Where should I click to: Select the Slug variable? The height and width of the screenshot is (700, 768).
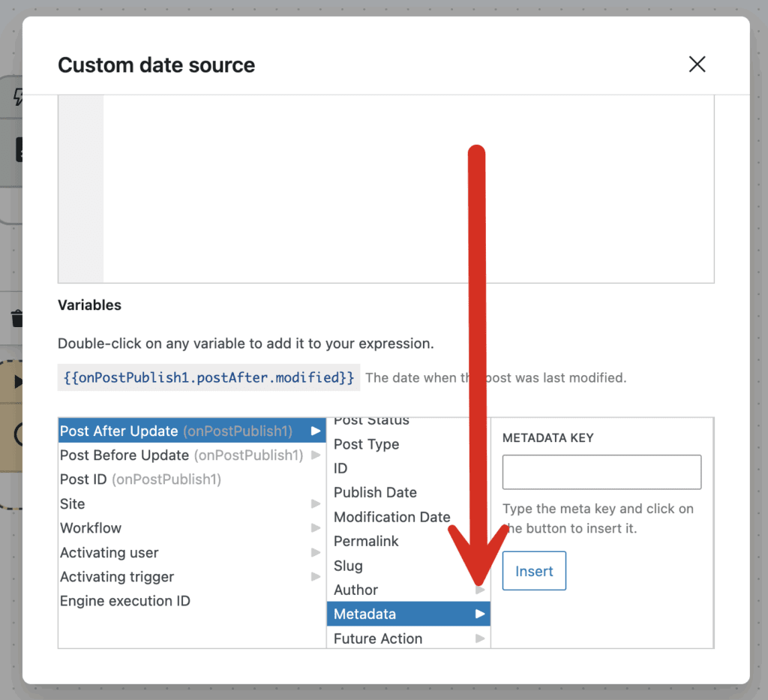(348, 566)
